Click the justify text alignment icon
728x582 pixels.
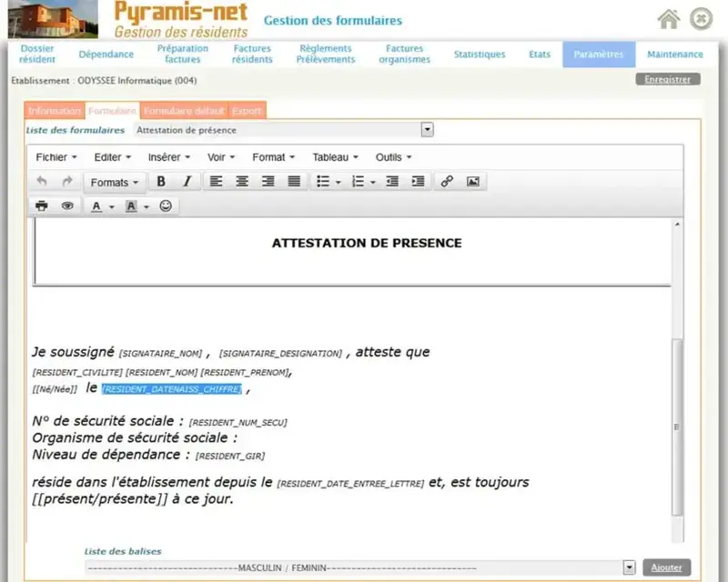point(294,182)
